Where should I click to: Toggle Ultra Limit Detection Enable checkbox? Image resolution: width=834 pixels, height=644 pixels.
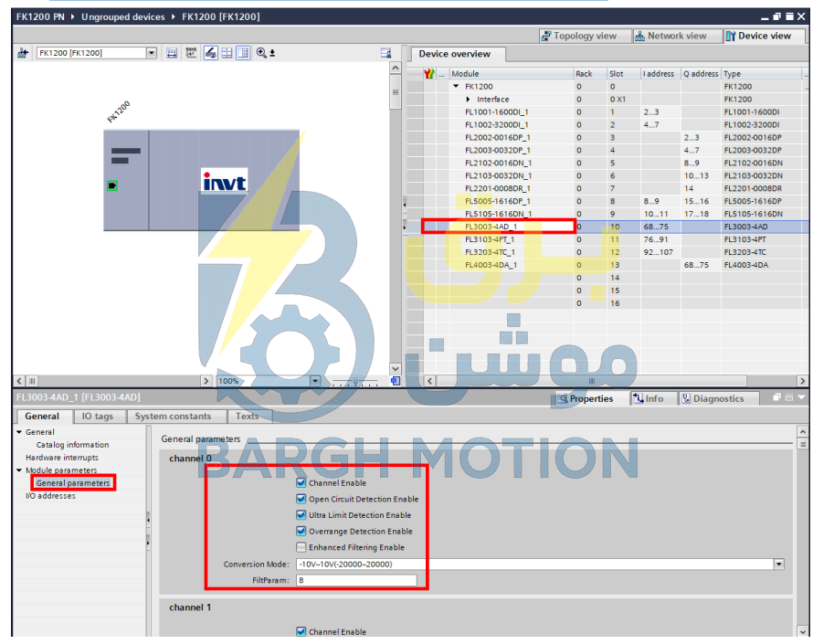[x=301, y=515]
